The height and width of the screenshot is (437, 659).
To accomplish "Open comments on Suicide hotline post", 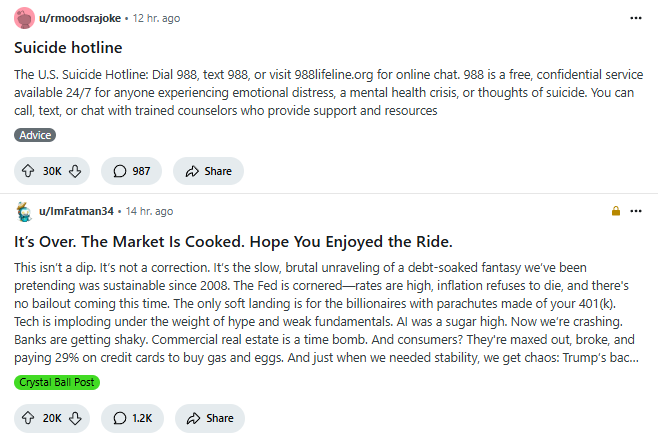I will click(x=131, y=171).
